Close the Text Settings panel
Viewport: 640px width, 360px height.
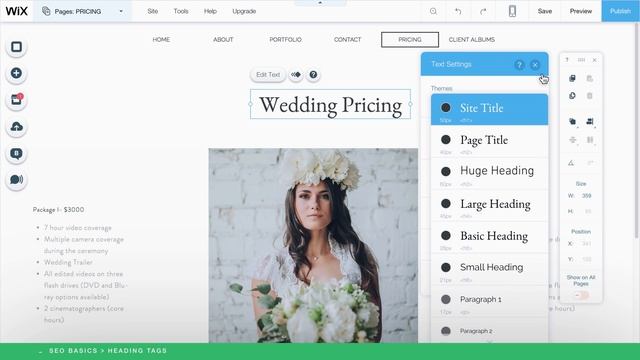point(535,64)
